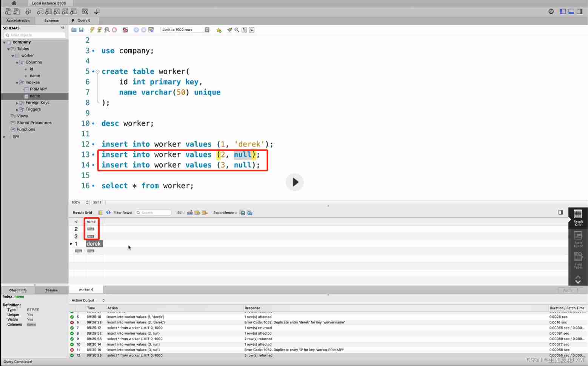588x366 pixels.
Task: Open a script file into this editor icon
Action: point(74,30)
